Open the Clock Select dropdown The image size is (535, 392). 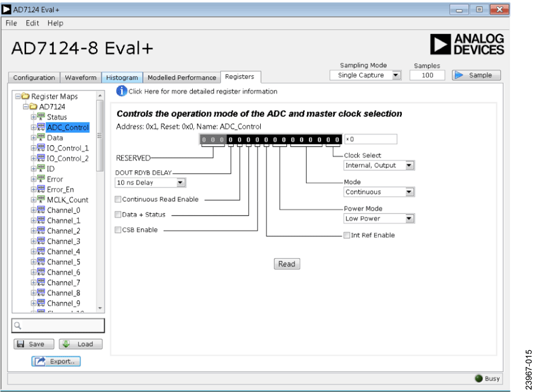(x=410, y=165)
